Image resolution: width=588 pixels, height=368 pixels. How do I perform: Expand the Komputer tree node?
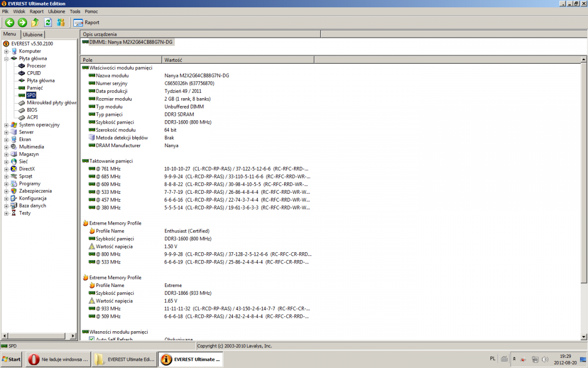click(6, 51)
